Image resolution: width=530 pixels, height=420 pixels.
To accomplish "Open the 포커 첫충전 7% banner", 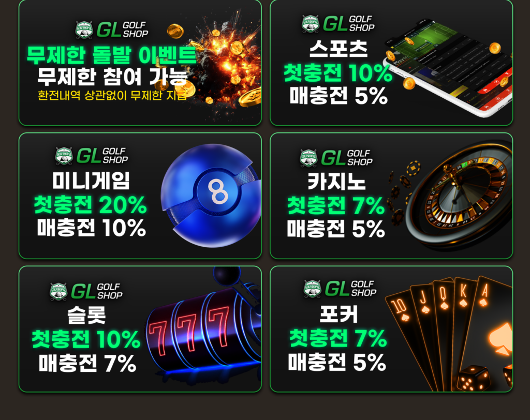I will tap(391, 329).
